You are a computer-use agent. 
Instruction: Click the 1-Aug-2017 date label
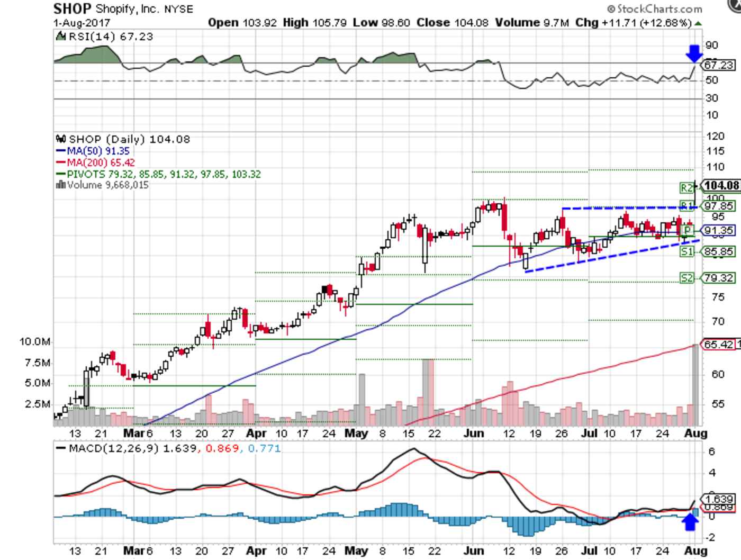coord(82,23)
